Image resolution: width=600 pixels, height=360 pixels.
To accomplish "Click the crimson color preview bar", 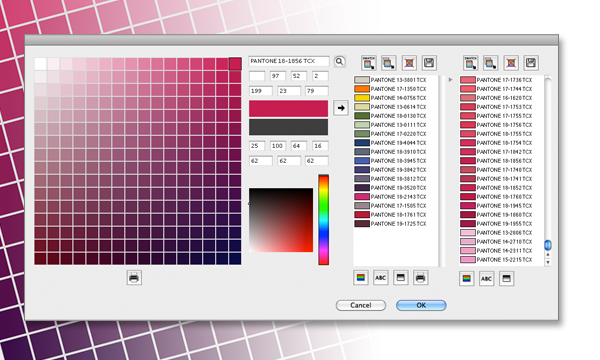I will [x=289, y=109].
